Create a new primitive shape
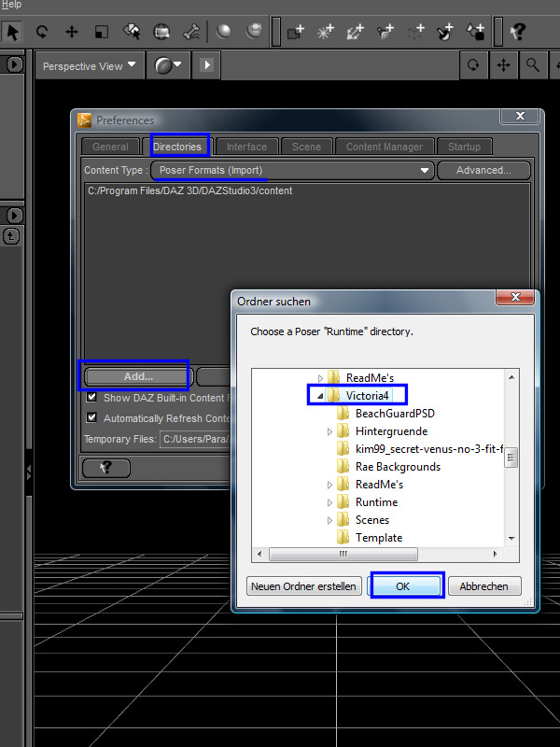Image resolution: width=560 pixels, height=747 pixels. [x=475, y=32]
